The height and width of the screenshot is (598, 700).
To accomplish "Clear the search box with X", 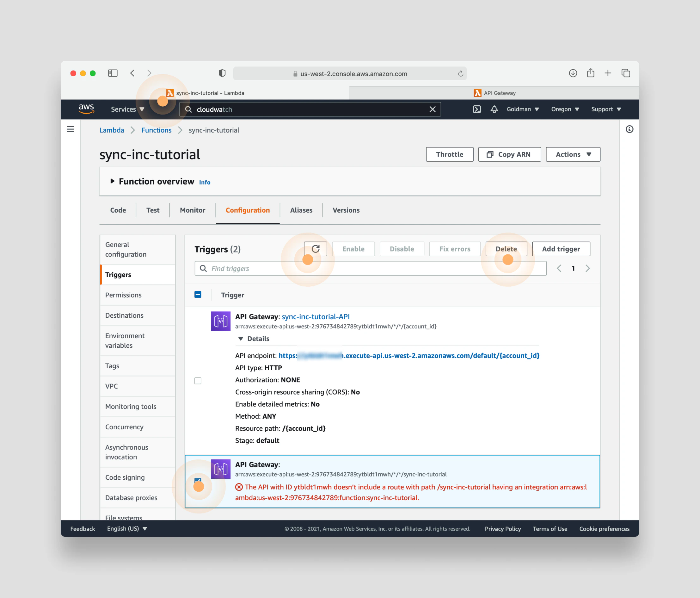I will [433, 109].
